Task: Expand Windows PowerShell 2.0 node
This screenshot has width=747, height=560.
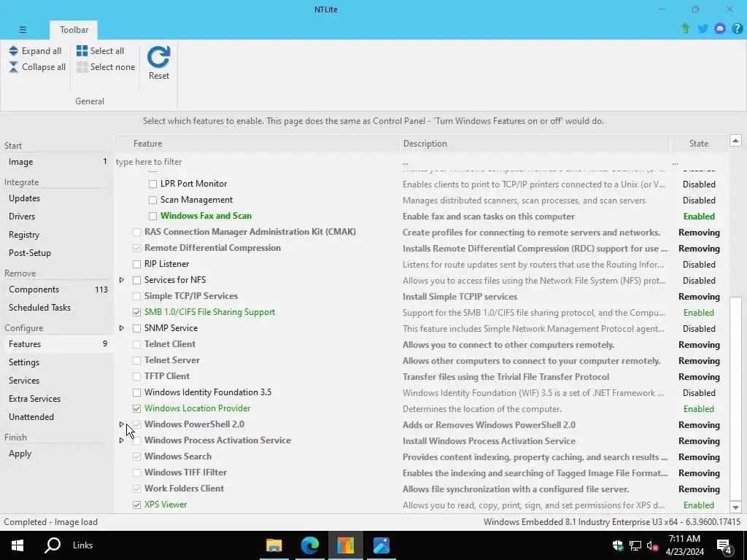Action: 122,424
